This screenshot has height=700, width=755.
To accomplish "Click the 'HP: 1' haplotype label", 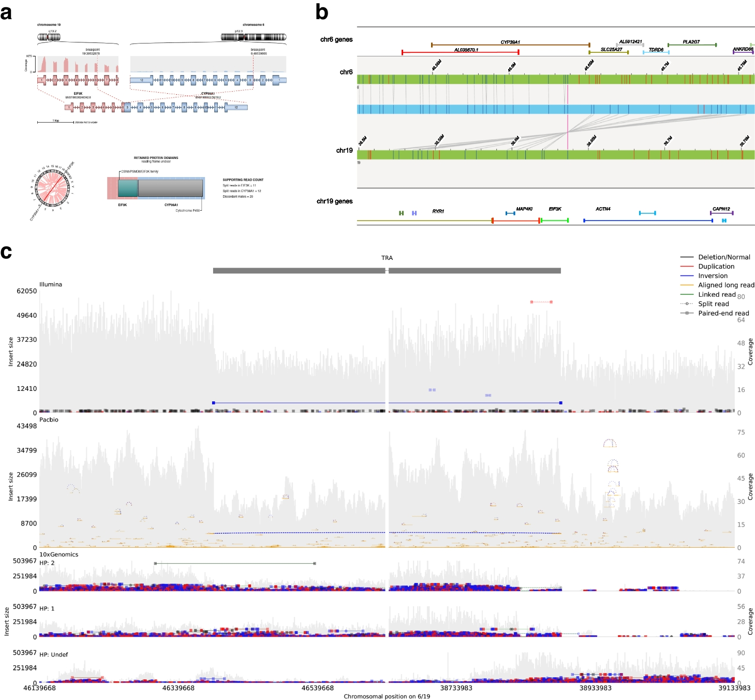I will pos(47,609).
